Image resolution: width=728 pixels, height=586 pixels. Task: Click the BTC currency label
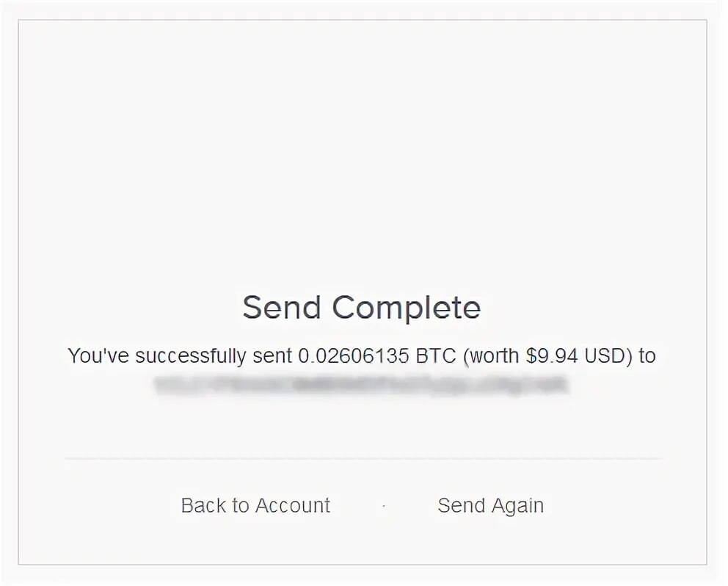[435, 356]
